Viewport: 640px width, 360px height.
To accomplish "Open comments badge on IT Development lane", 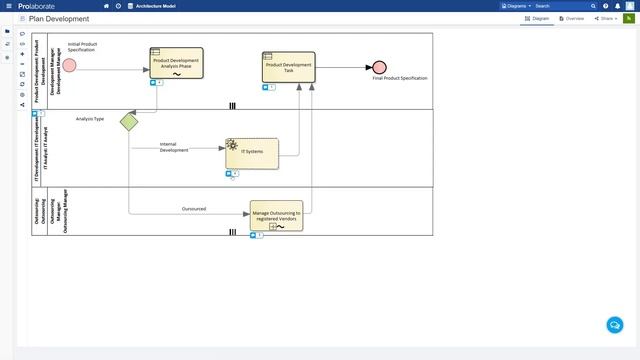I will tap(38, 113).
